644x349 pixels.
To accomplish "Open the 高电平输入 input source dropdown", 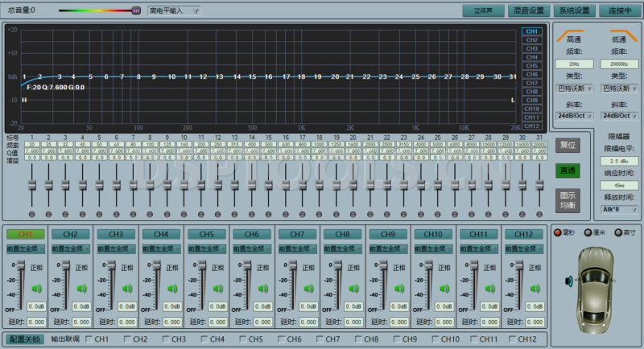I will [174, 11].
